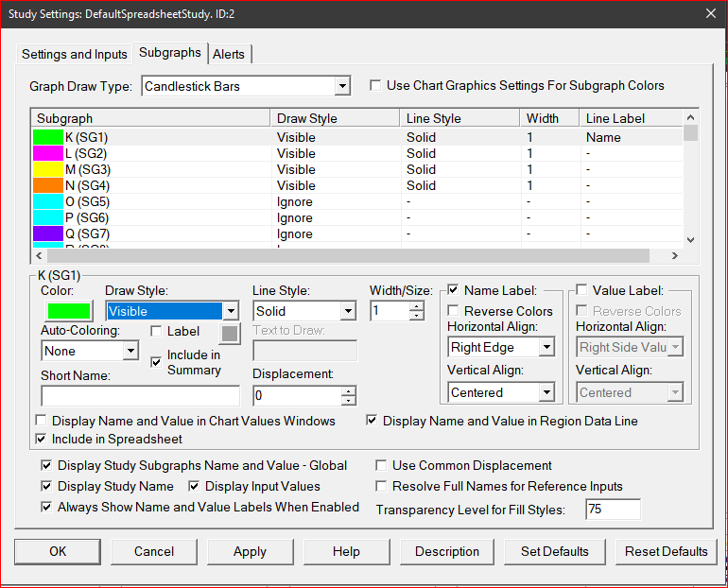The image size is (728, 588).
Task: Open the Graph Draw Type dropdown
Action: 342,86
